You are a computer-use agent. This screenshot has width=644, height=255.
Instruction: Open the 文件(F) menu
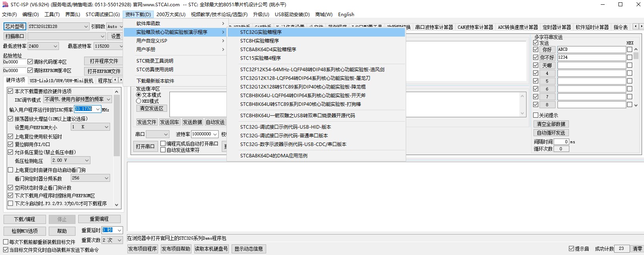point(9,15)
